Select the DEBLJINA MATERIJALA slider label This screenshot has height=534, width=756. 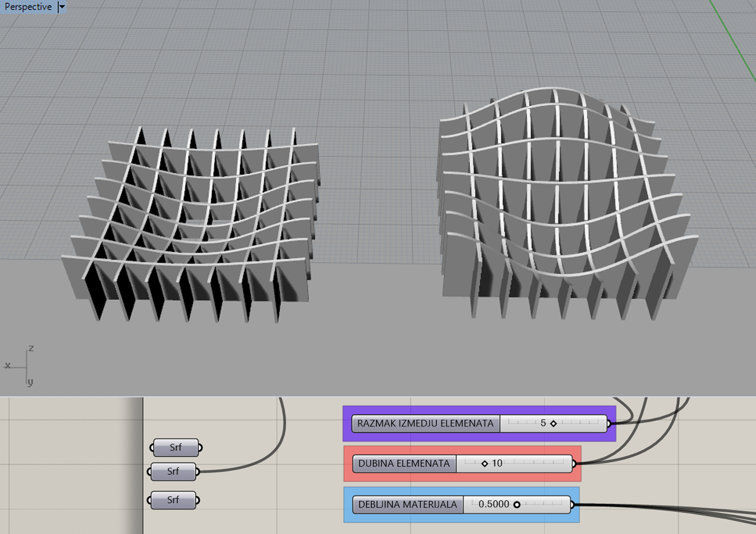[x=408, y=504]
